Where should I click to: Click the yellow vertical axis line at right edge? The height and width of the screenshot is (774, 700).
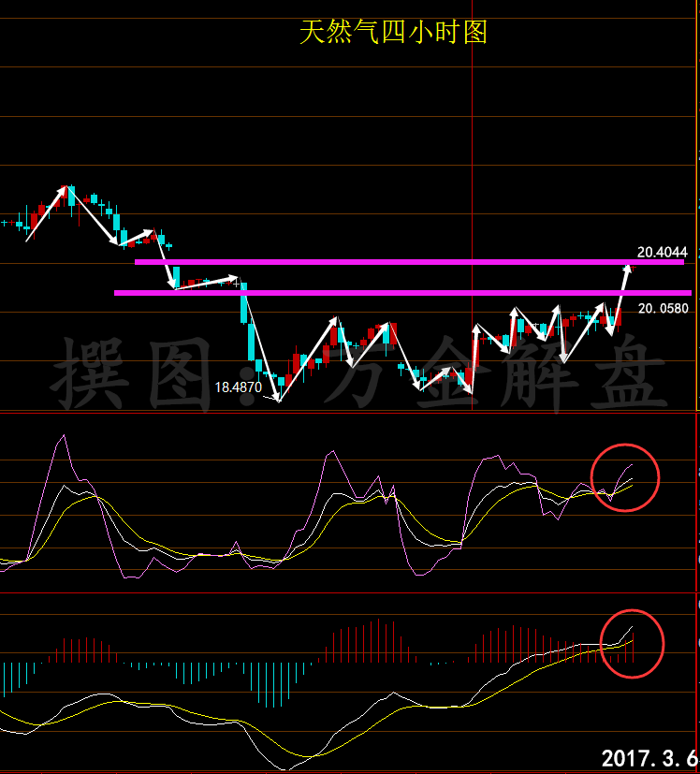click(697, 281)
